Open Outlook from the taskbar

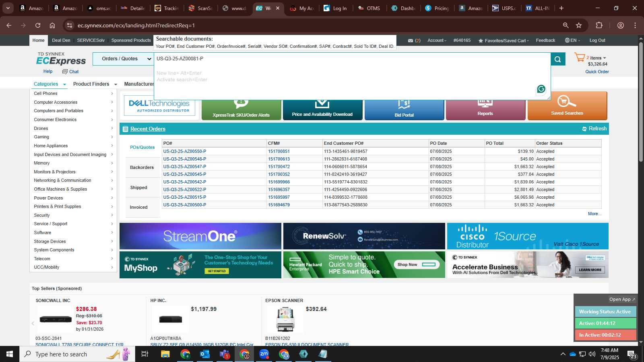click(x=205, y=354)
